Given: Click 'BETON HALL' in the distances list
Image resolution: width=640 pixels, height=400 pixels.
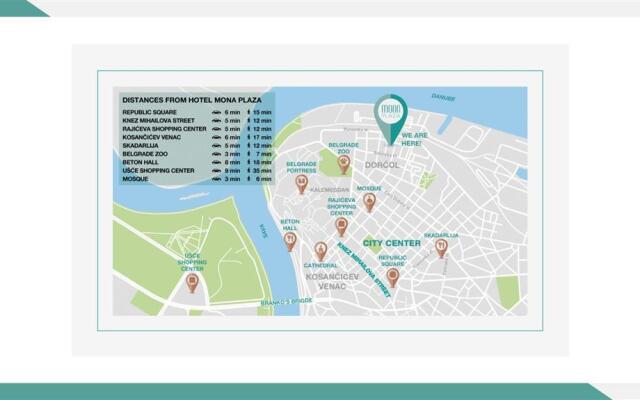Looking at the screenshot, I should (140, 162).
